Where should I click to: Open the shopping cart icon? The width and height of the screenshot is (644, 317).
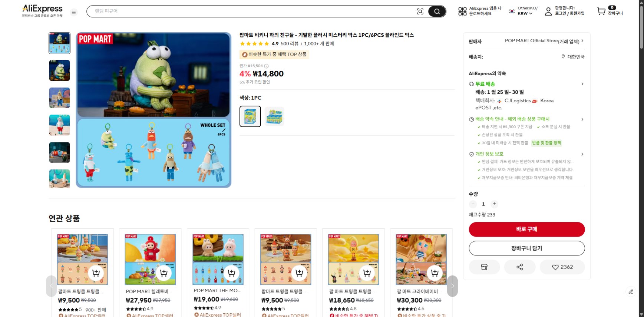(x=601, y=11)
